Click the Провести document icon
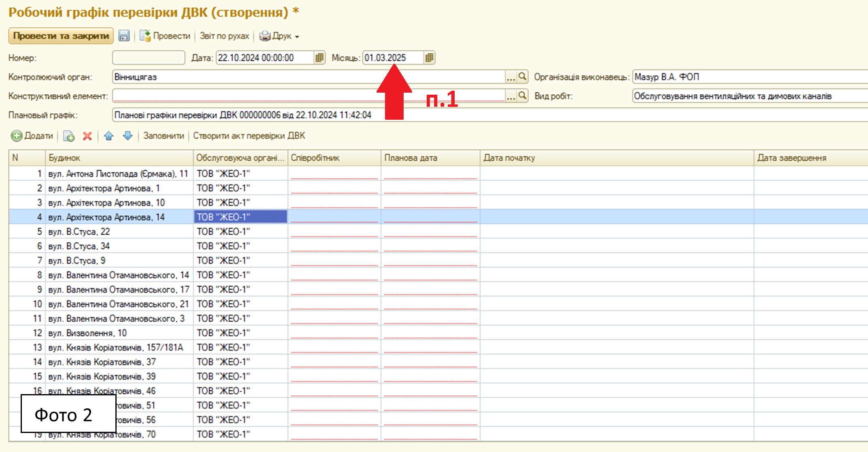868x452 pixels. [145, 36]
